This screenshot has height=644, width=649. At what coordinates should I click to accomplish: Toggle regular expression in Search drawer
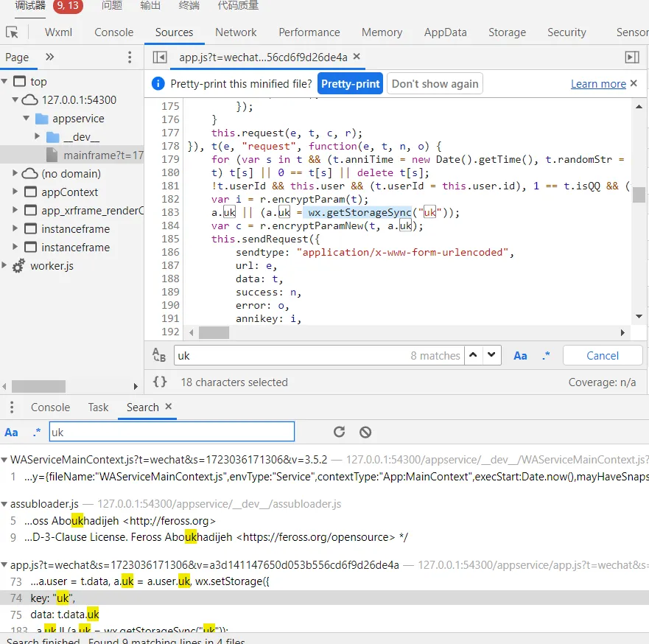tap(37, 433)
